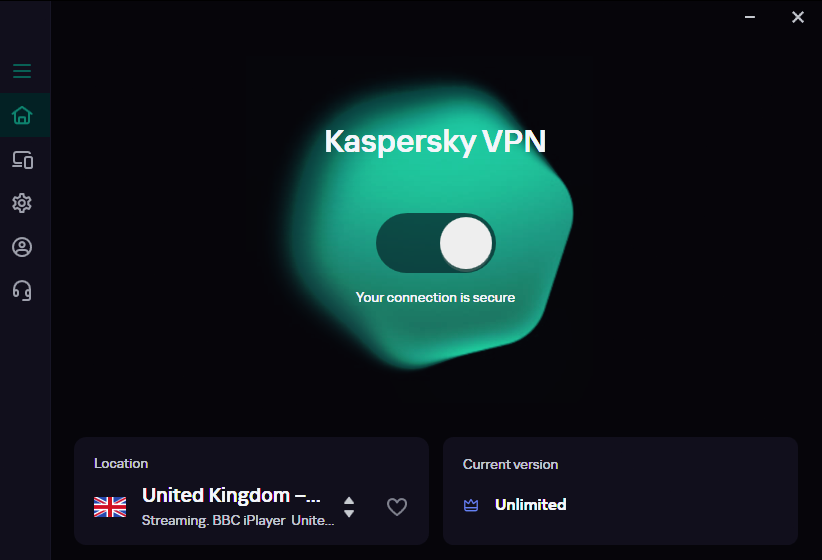The width and height of the screenshot is (822, 560).
Task: Click the Kaspersky VPN title text
Action: click(x=435, y=142)
